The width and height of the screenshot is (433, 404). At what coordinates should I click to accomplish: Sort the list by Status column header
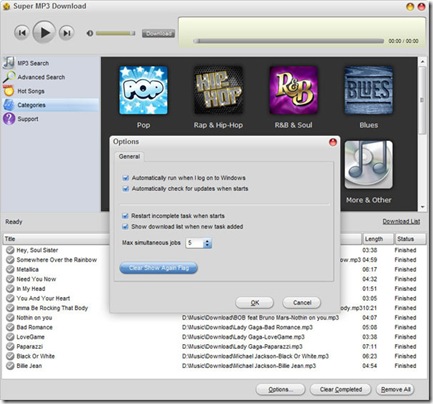point(410,239)
